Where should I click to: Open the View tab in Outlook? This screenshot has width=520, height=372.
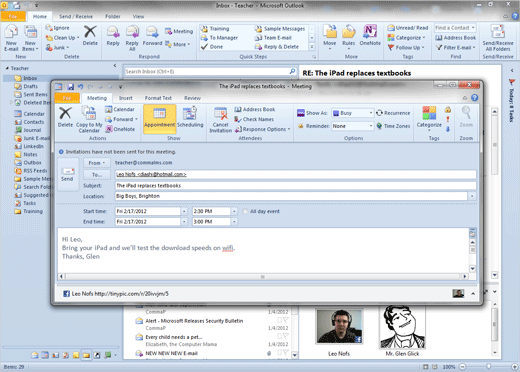[138, 16]
